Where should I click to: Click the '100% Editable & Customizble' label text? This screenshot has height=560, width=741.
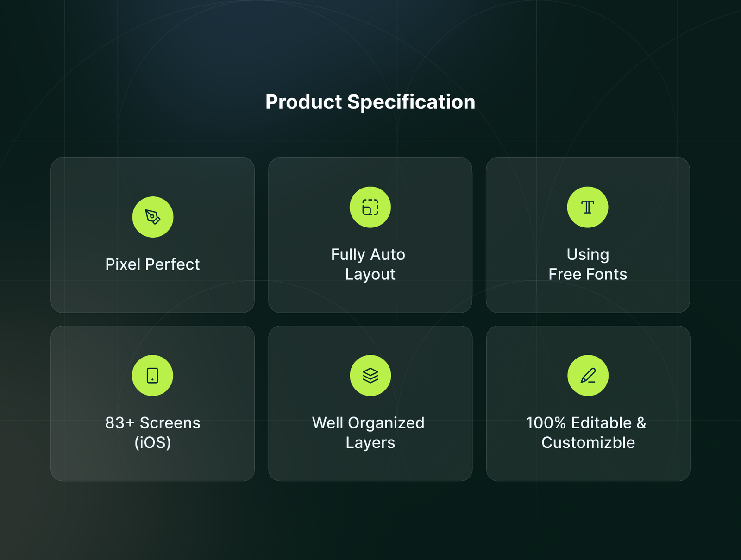click(587, 432)
